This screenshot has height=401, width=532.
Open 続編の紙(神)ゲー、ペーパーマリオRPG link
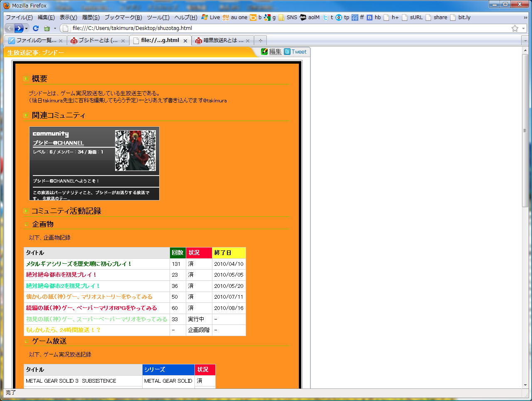click(x=91, y=308)
